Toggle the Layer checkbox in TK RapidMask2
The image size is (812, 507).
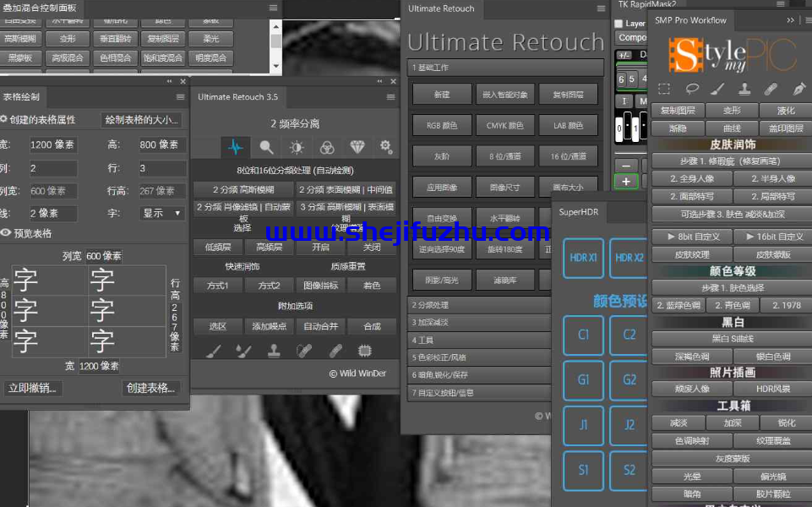point(619,24)
